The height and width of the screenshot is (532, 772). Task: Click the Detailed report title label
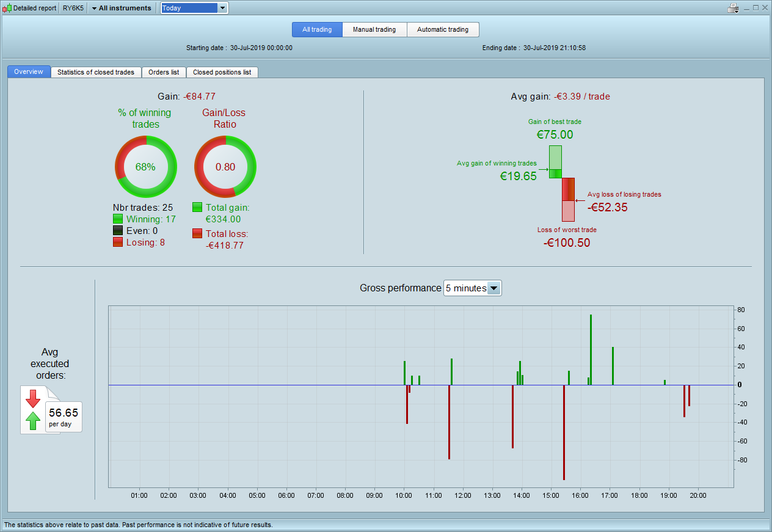click(x=35, y=9)
